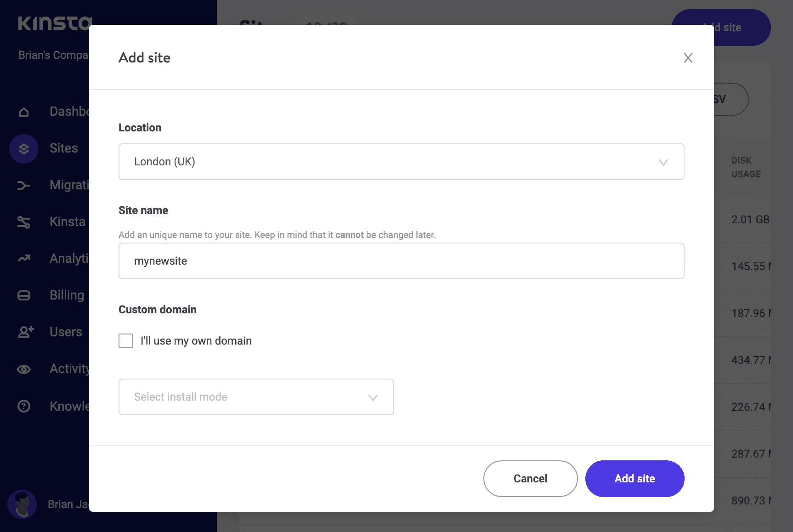Click the Cancel button
The width and height of the screenshot is (793, 532).
tap(530, 478)
